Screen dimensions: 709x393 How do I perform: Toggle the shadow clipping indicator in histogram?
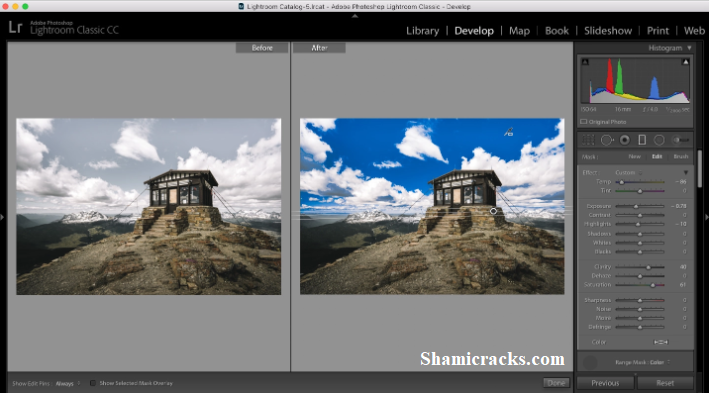585,62
